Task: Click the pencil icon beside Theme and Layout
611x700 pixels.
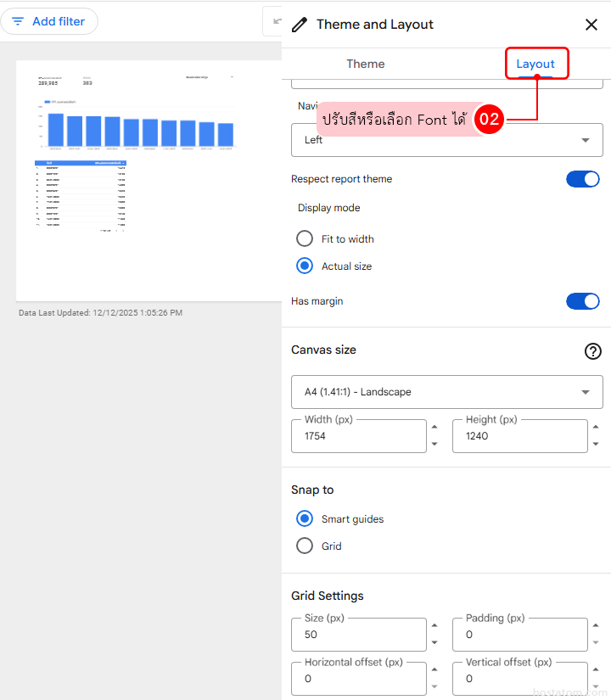Action: (x=299, y=25)
